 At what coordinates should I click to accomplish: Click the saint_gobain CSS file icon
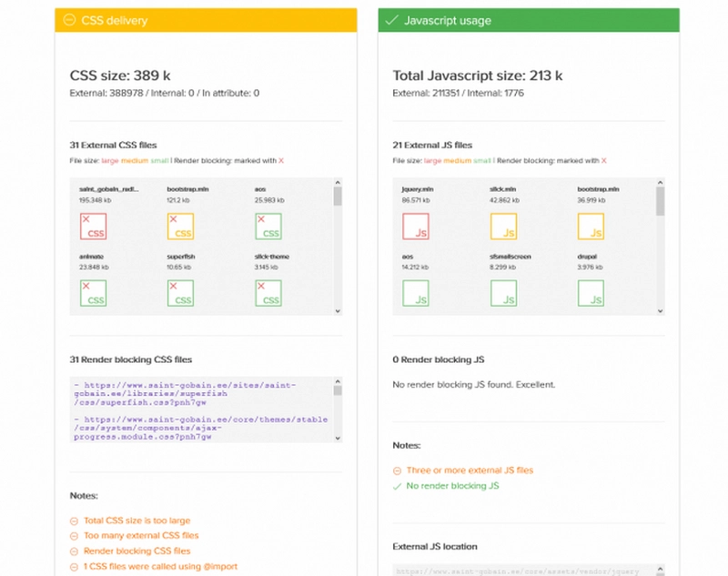coord(93,226)
